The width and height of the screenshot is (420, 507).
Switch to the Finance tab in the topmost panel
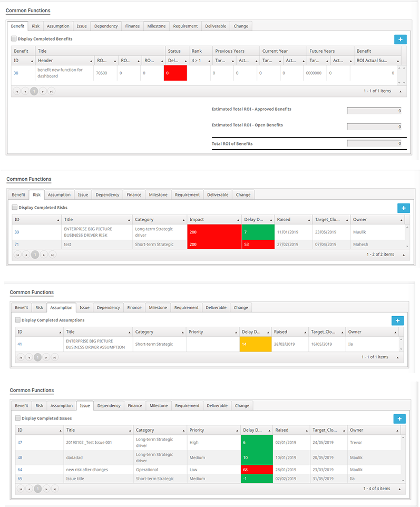[x=132, y=26]
